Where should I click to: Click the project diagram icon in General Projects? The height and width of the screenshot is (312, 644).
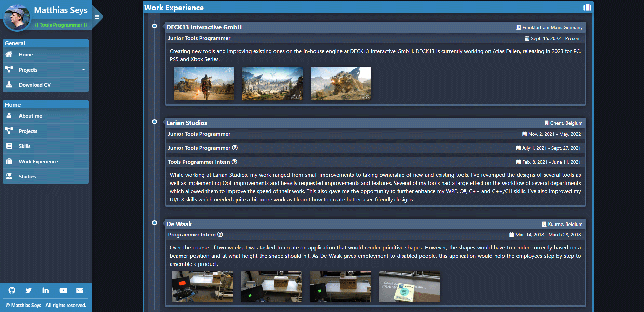[9, 70]
